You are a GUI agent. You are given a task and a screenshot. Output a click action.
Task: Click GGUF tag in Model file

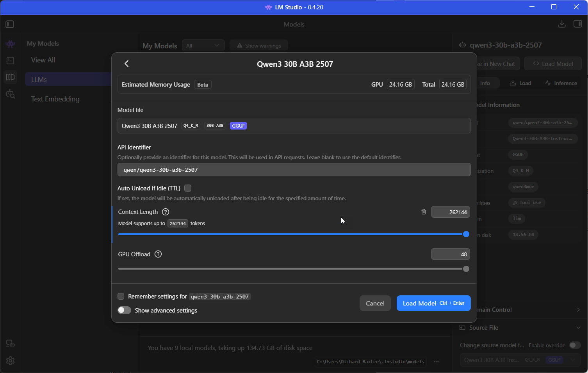pyautogui.click(x=238, y=126)
